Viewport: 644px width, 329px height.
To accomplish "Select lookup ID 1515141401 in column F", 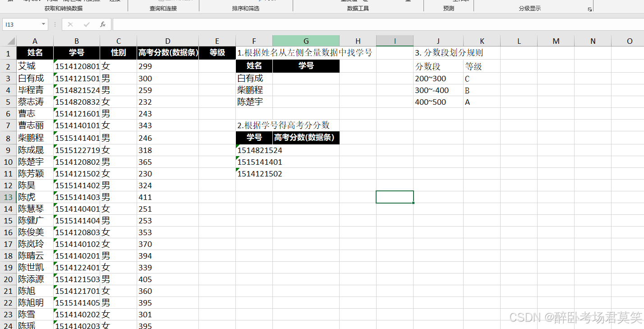I will coord(254,162).
